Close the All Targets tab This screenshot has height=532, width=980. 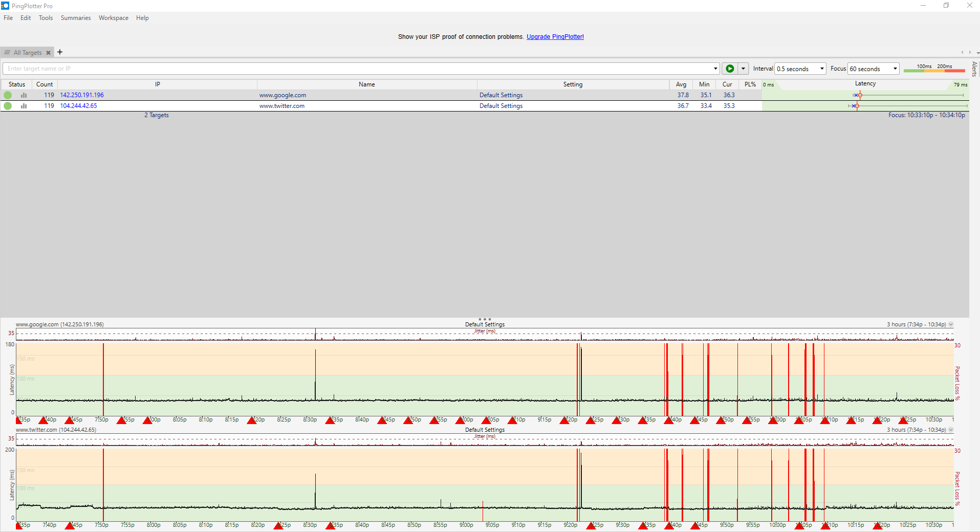pos(49,53)
